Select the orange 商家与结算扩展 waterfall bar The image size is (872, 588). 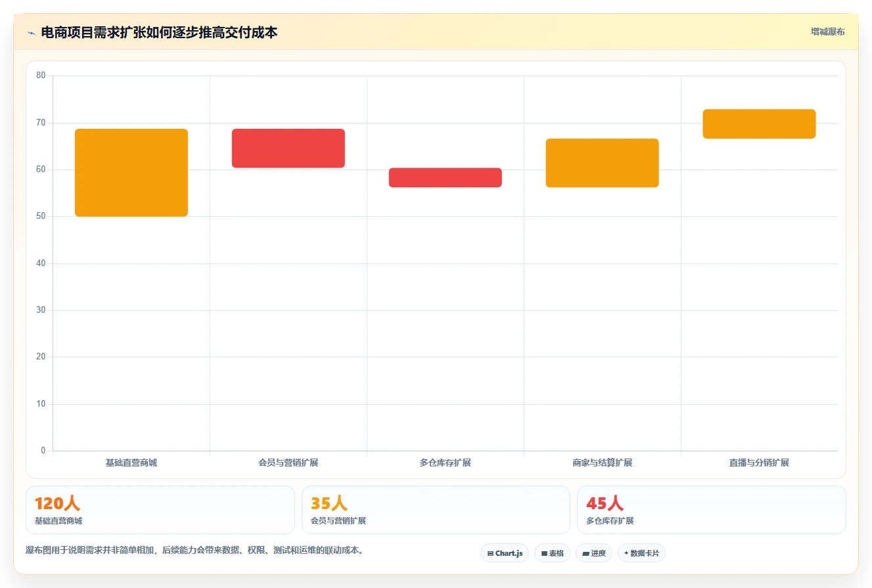pos(603,163)
